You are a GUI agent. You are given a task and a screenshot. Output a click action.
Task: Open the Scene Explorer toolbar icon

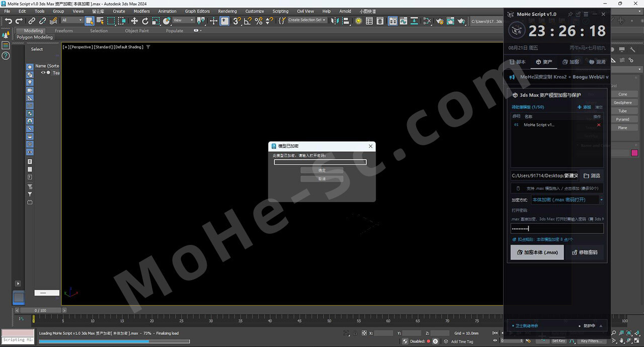point(369,21)
